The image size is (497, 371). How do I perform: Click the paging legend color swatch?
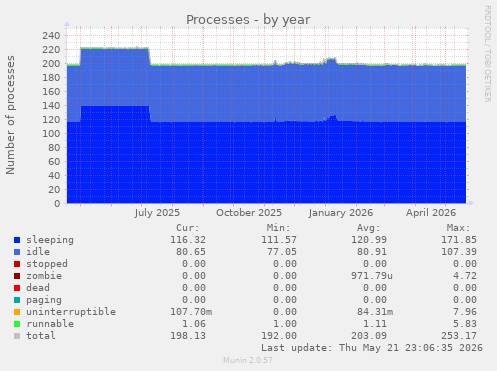click(17, 300)
